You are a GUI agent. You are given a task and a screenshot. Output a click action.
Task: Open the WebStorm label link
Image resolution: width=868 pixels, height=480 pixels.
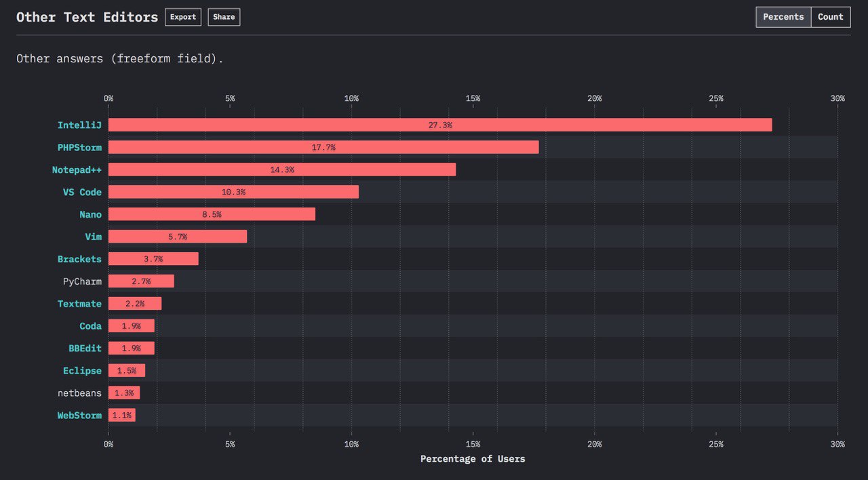pyautogui.click(x=79, y=416)
